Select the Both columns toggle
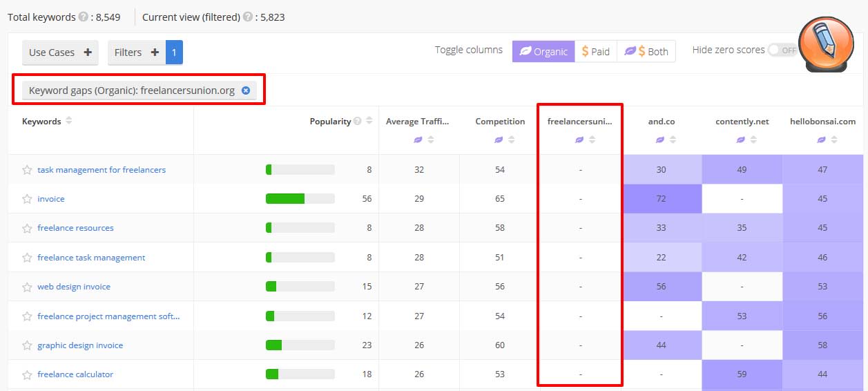The width and height of the screenshot is (868, 391). coord(646,51)
